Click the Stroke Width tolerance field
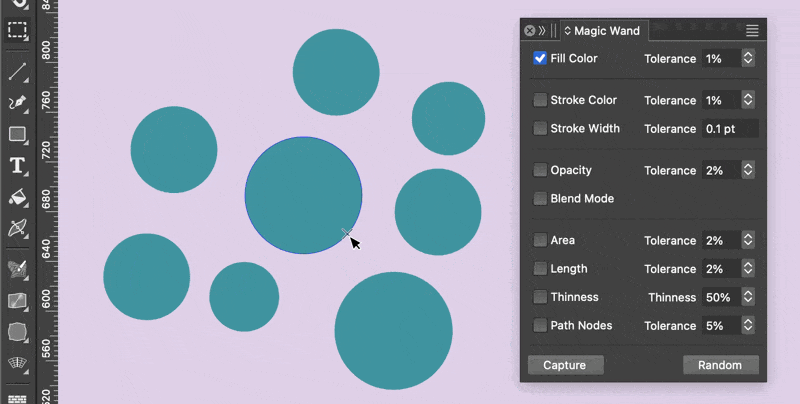800x404 pixels. [730, 129]
